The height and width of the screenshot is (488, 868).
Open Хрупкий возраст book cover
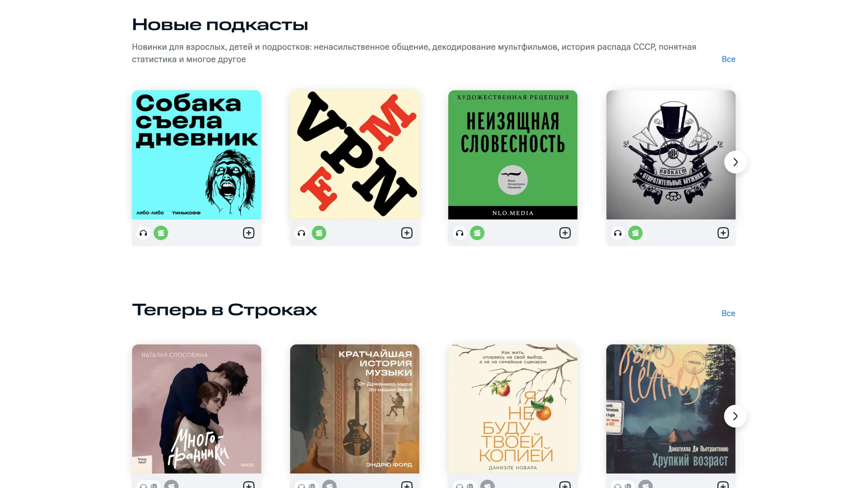point(671,409)
